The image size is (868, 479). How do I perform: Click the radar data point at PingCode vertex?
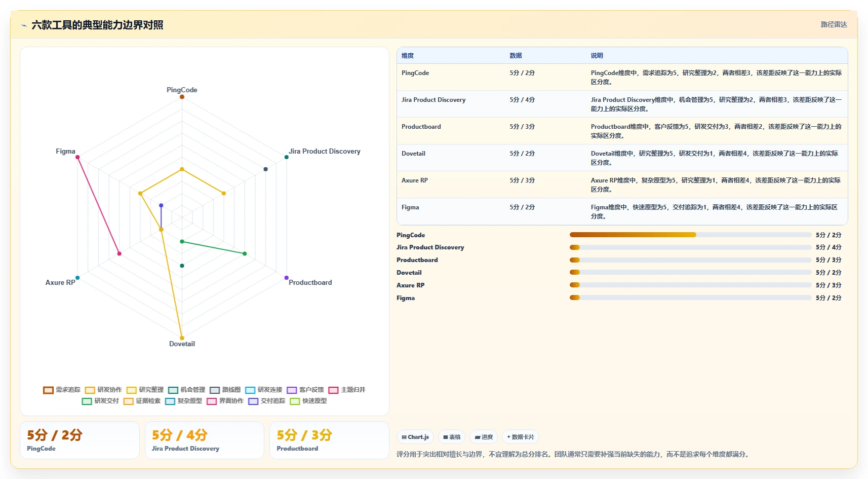coord(182,96)
